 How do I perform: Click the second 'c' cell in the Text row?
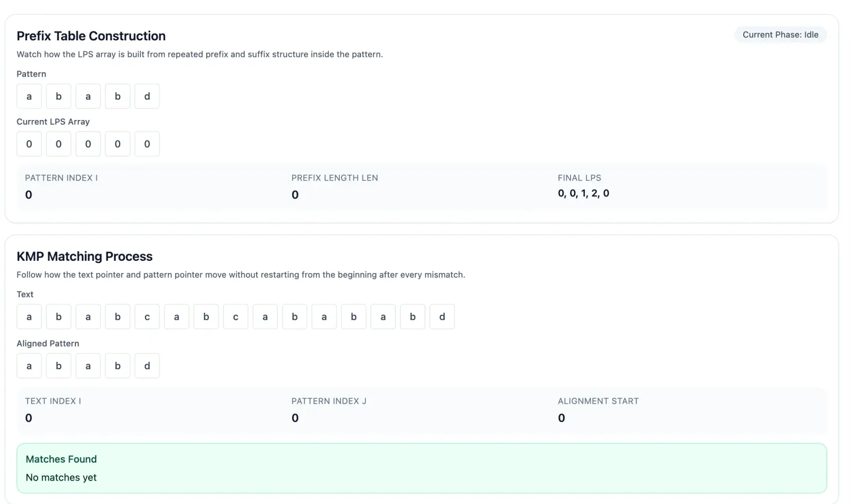click(235, 317)
